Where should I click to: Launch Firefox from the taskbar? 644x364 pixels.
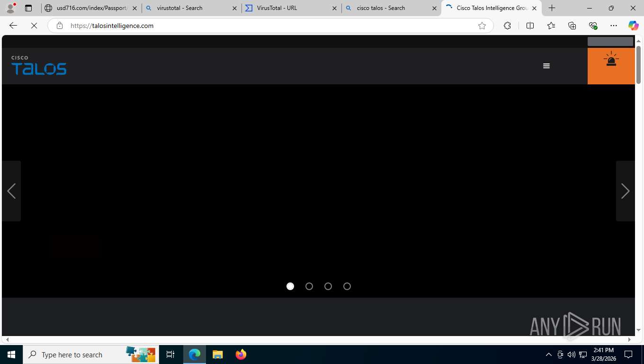241,355
